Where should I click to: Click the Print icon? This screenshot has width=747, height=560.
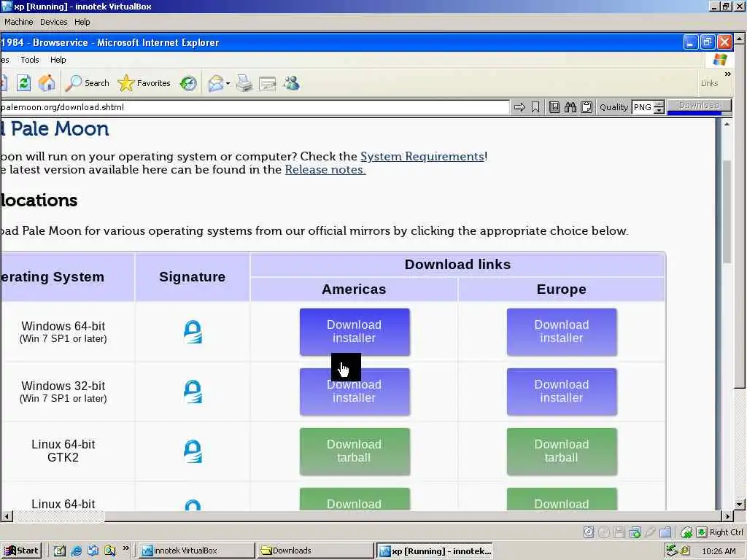[244, 83]
